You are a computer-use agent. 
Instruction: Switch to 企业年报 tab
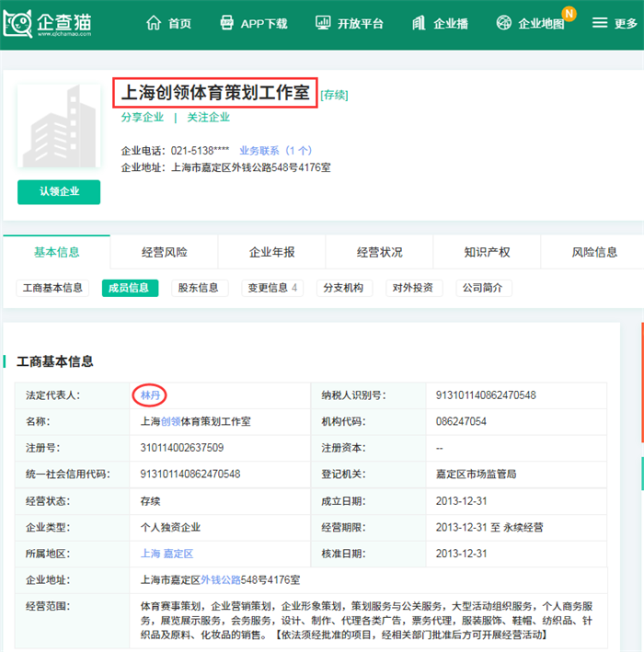click(271, 252)
